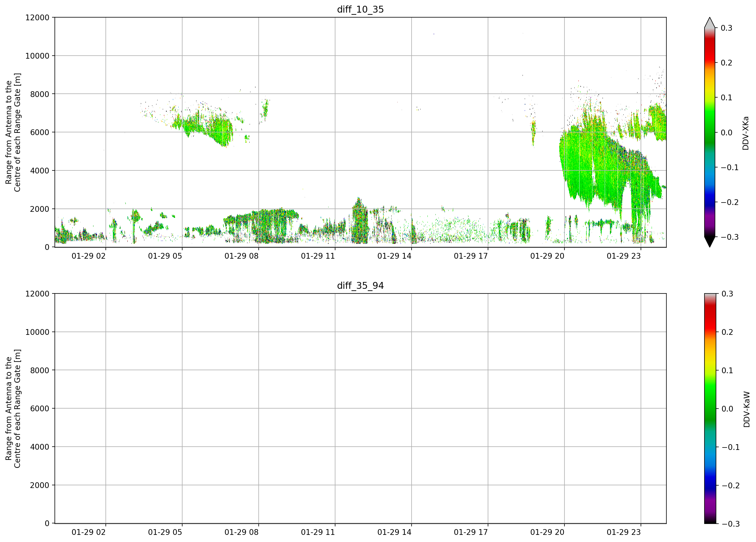756x542 pixels.
Task: Click the black lower extend arrow on DDV-XKa colorbar
Action: [710, 242]
